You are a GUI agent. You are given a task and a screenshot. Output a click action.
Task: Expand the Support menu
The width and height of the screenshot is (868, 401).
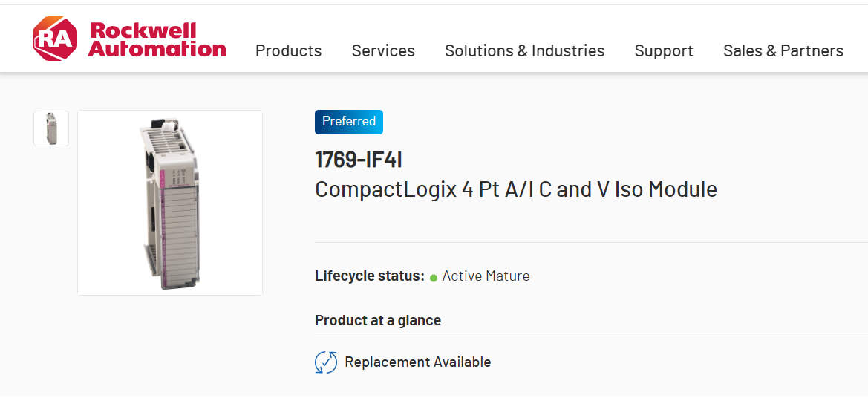(x=664, y=50)
